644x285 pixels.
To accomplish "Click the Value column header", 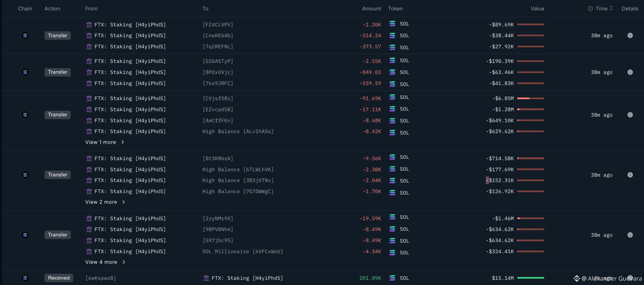I will 537,9.
